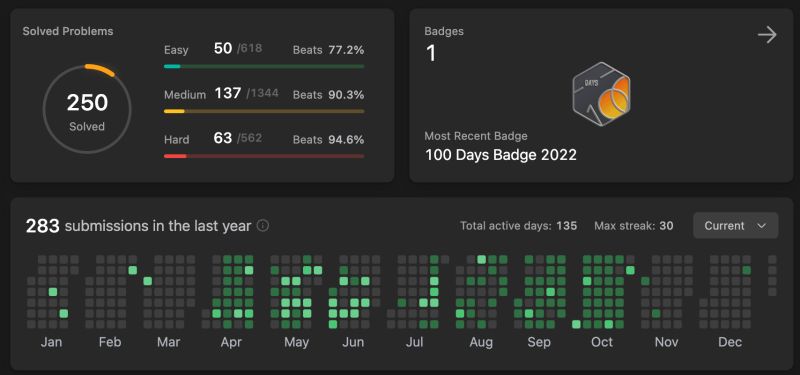This screenshot has height=375, width=800.
Task: Click the Medium difficulty progress bar
Action: click(x=264, y=111)
